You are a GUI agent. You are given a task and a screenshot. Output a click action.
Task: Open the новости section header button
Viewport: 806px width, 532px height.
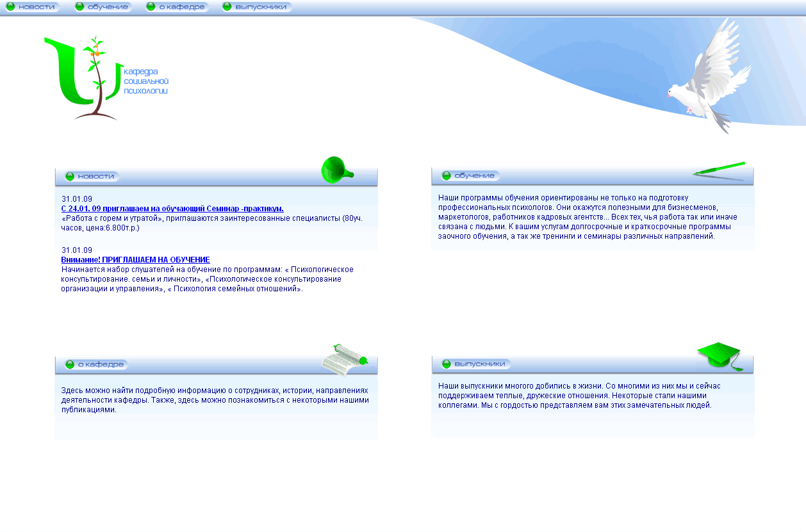click(91, 177)
